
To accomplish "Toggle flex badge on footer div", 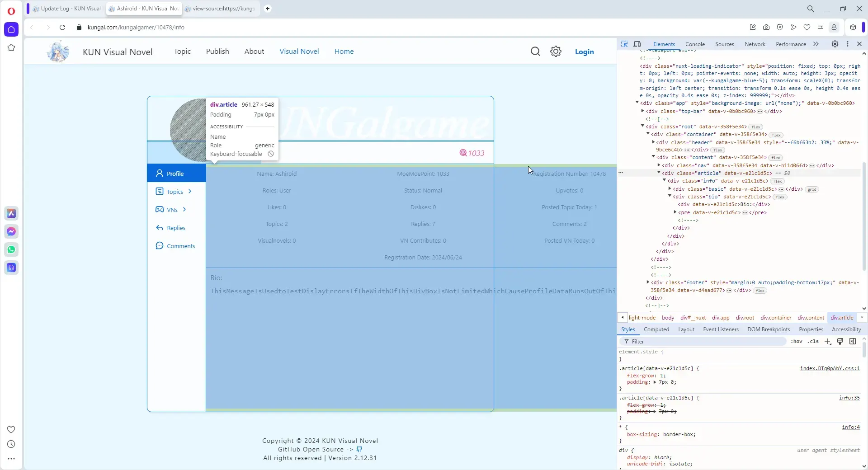I will click(760, 291).
